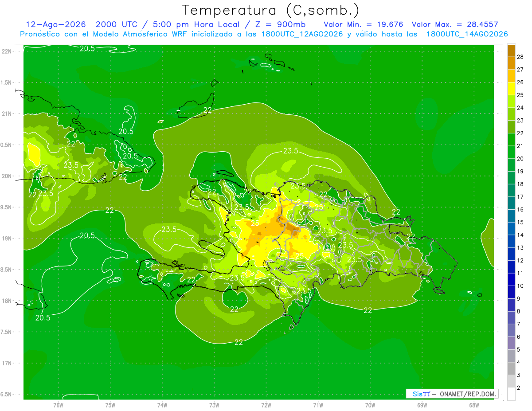Click the Valor Min. = 19.676 text

[363, 24]
